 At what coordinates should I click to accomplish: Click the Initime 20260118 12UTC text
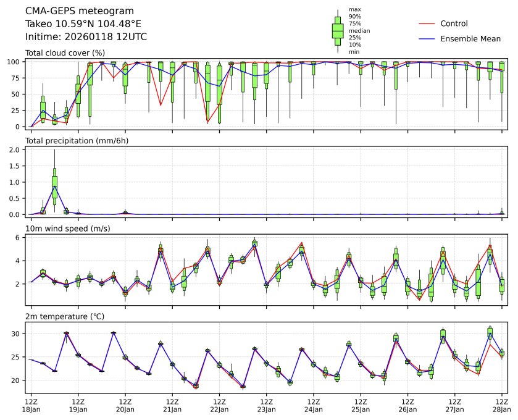point(86,36)
